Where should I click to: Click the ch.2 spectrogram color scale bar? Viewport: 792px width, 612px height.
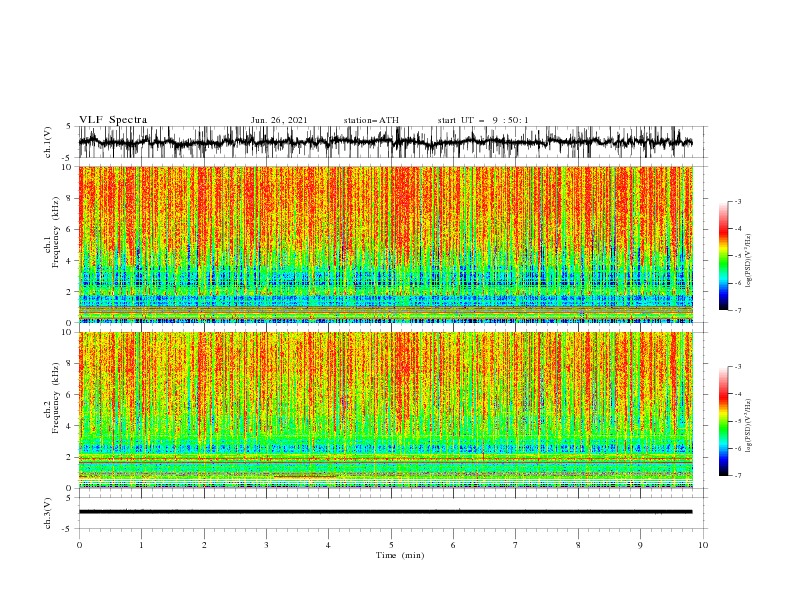723,421
